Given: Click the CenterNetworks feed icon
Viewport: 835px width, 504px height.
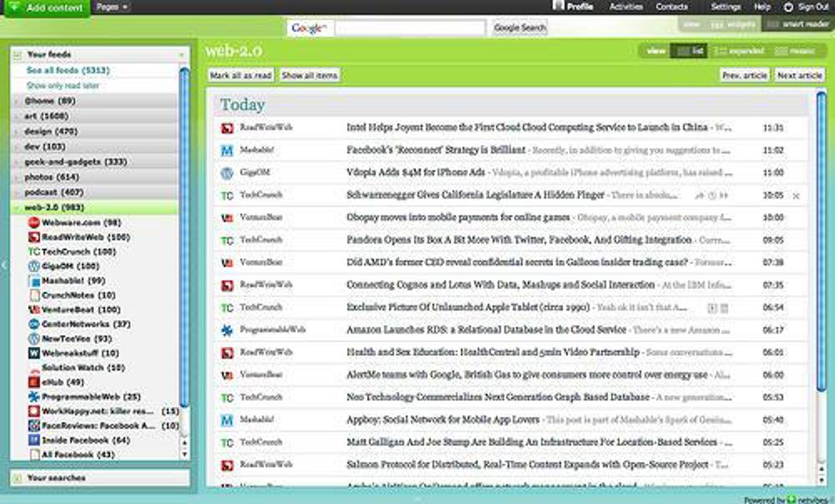Looking at the screenshot, I should point(33,324).
